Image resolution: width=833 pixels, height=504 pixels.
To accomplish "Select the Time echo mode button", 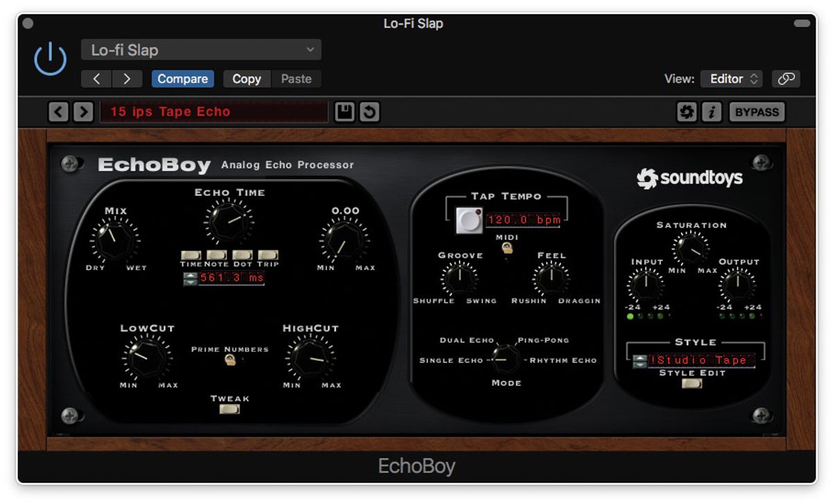I will (191, 255).
